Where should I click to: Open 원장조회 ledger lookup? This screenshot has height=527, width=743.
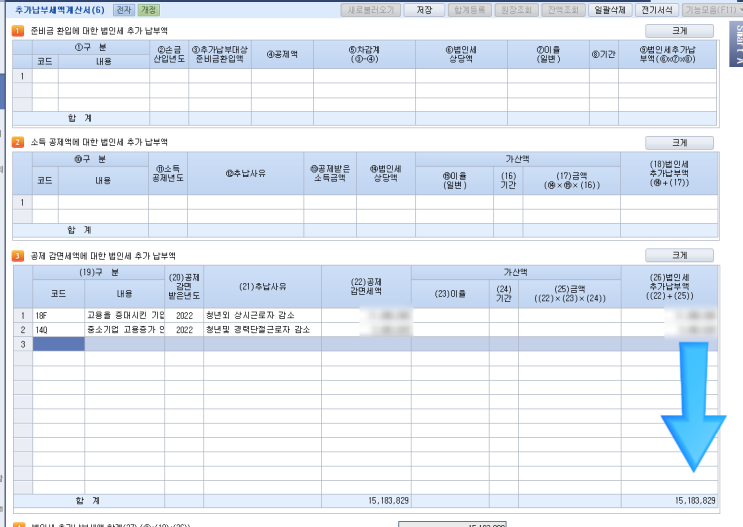coord(516,10)
